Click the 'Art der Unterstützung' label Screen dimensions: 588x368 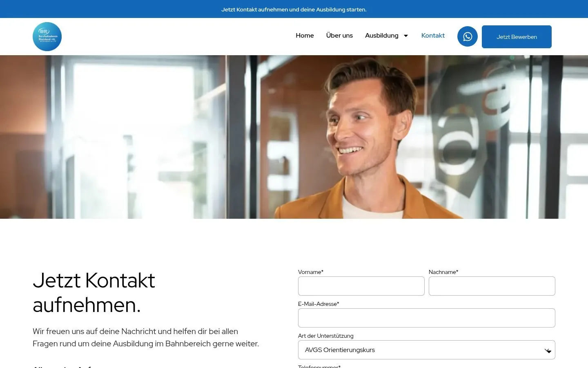point(326,336)
